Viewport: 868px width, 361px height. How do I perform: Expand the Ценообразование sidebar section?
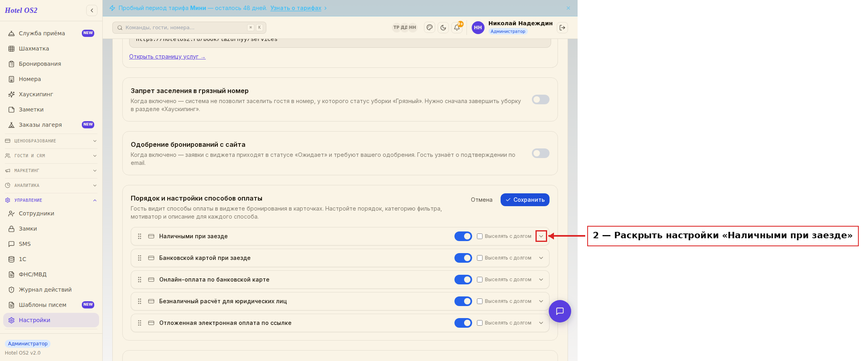click(51, 141)
